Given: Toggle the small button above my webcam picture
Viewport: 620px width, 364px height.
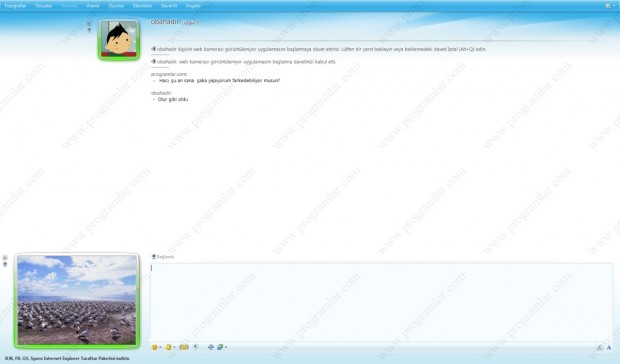Looking at the screenshot, I should (x=5, y=258).
